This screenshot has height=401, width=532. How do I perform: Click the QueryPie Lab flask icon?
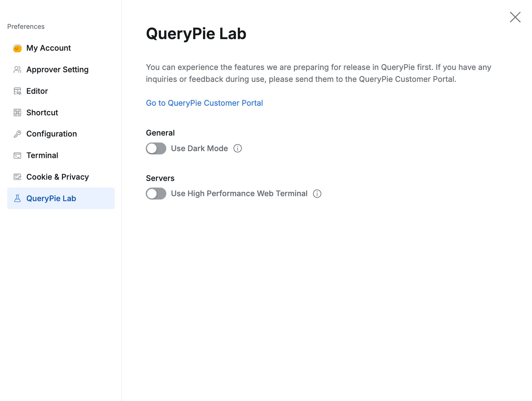17,198
